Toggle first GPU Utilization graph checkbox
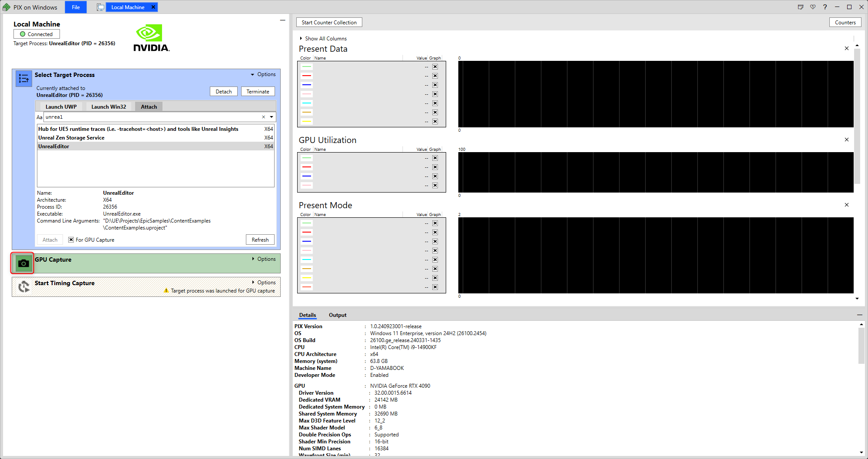Screen dimensions: 868x459 (x=435, y=158)
